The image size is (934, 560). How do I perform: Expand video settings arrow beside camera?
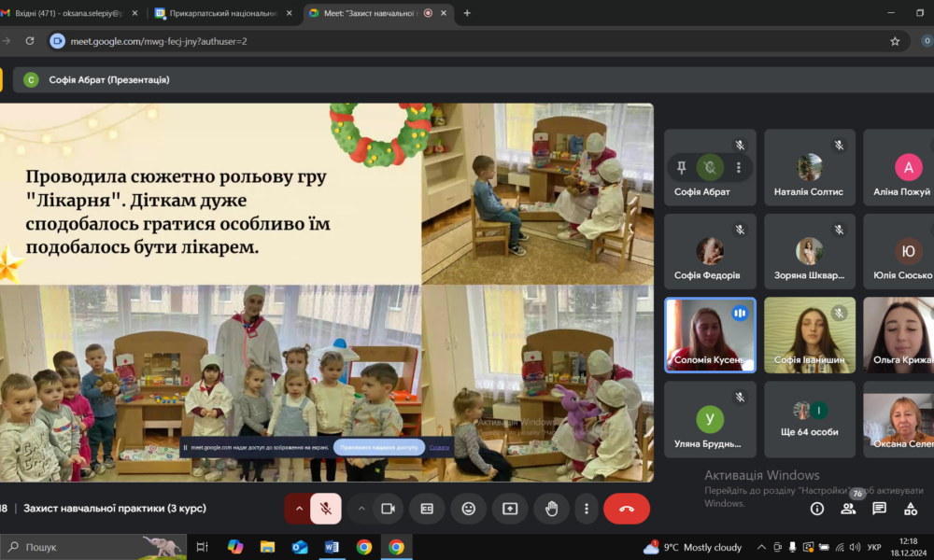[x=361, y=509]
